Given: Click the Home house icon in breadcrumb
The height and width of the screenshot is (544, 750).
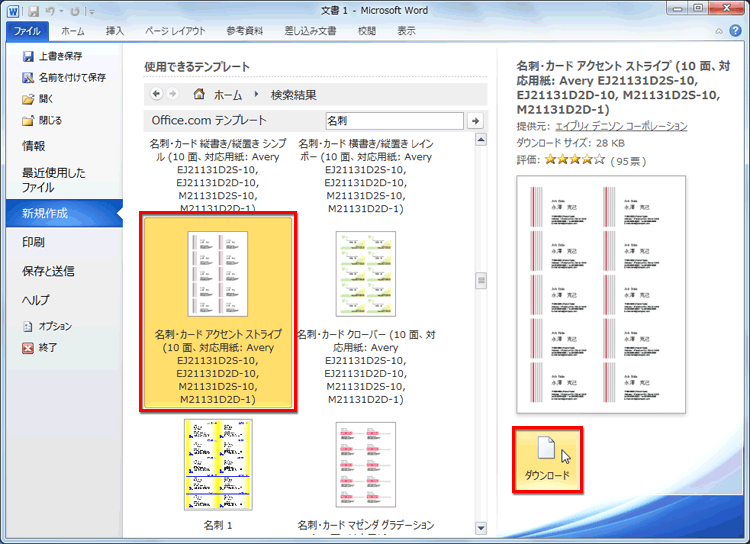Looking at the screenshot, I should pos(199,94).
